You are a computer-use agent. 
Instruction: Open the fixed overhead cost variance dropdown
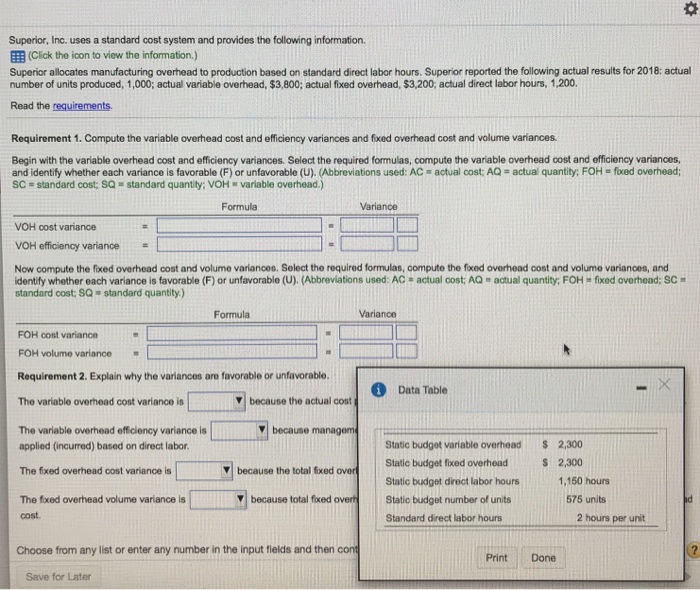point(204,470)
